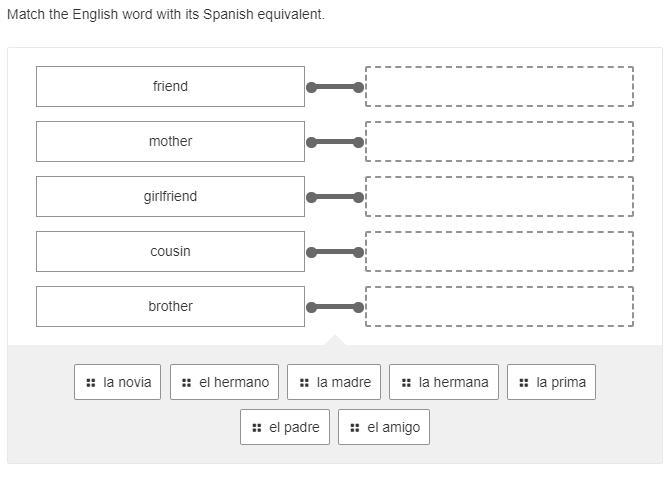Viewport: 672px width, 479px height.
Task: Select the dashed drop zone next to cousin
Action: click(499, 252)
